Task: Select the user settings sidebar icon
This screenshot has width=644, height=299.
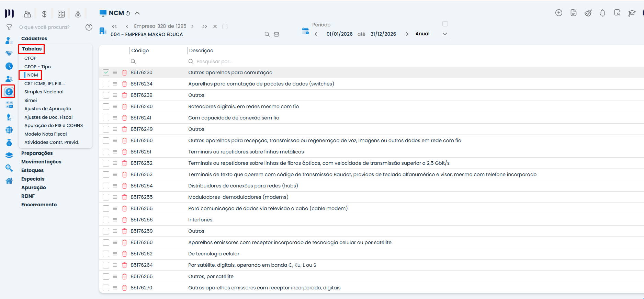Action: (x=9, y=41)
